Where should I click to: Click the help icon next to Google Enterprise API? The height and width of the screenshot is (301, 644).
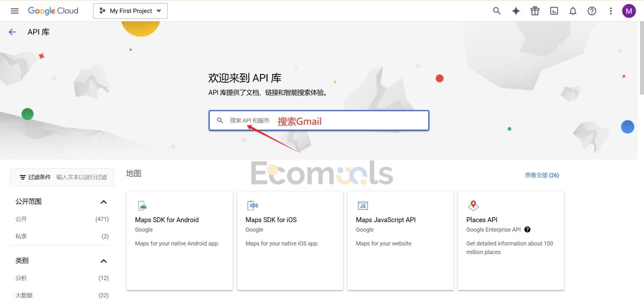click(527, 229)
